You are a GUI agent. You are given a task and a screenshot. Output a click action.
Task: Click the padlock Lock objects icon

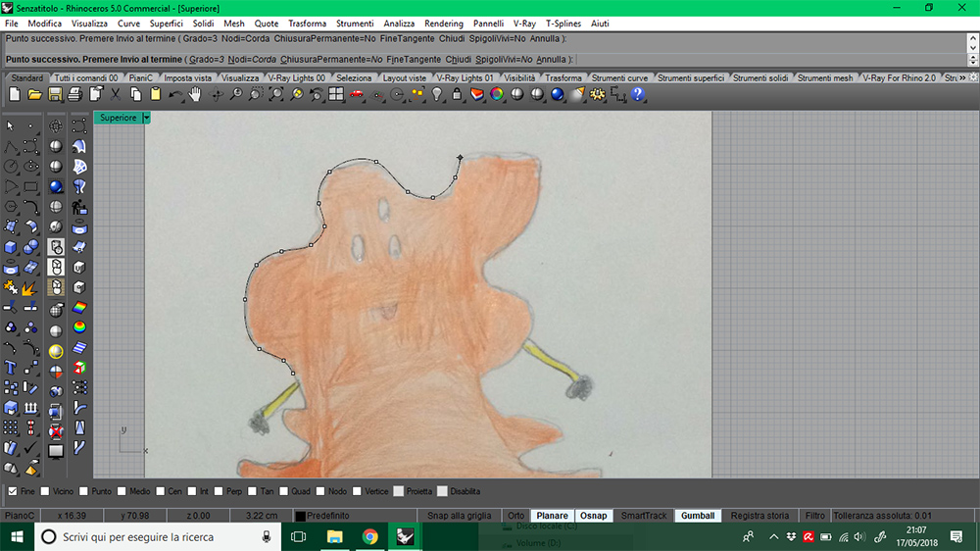coord(457,94)
